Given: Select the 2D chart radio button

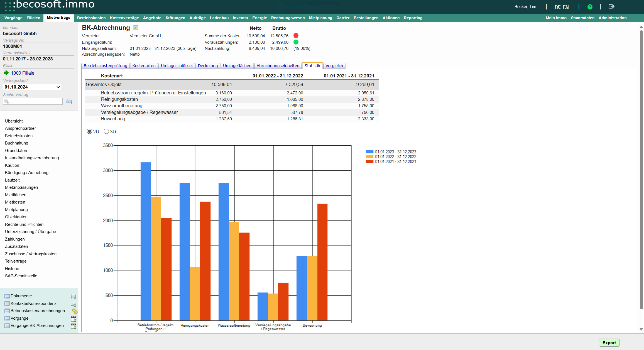Looking at the screenshot, I should point(89,131).
